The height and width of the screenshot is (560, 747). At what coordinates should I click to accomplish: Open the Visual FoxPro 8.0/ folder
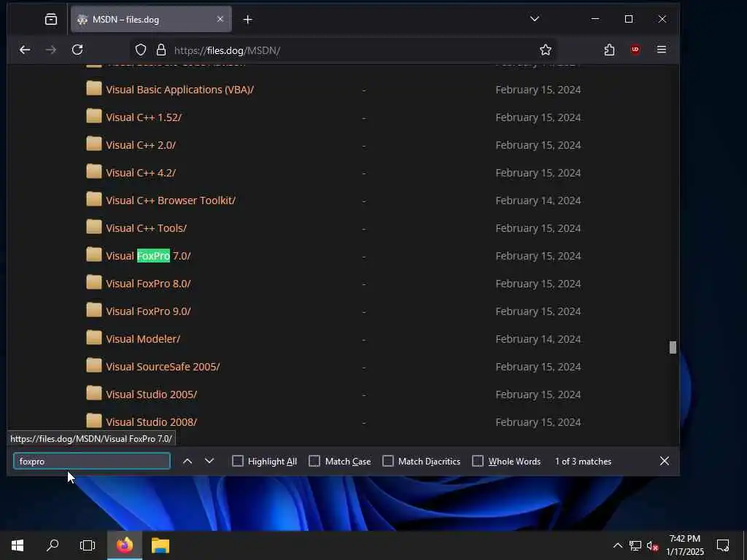(x=148, y=284)
